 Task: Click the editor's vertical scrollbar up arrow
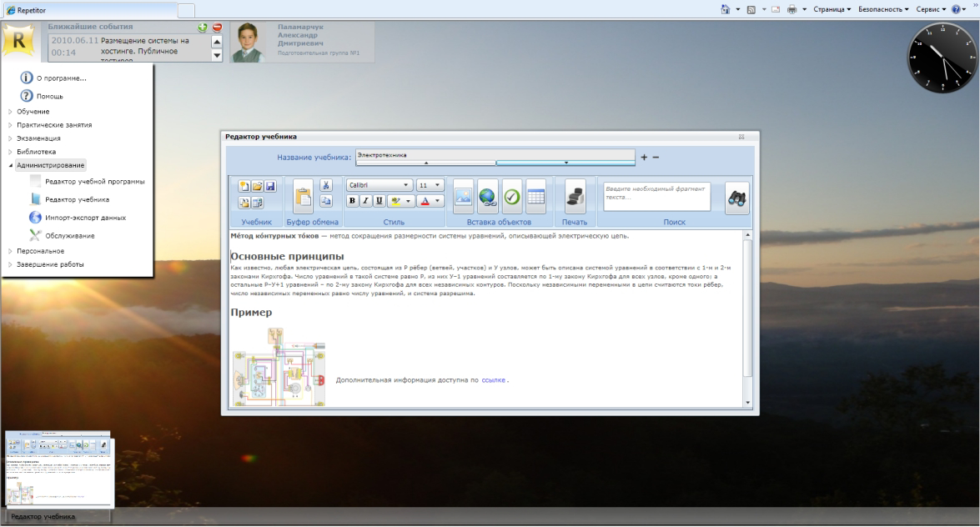click(747, 235)
